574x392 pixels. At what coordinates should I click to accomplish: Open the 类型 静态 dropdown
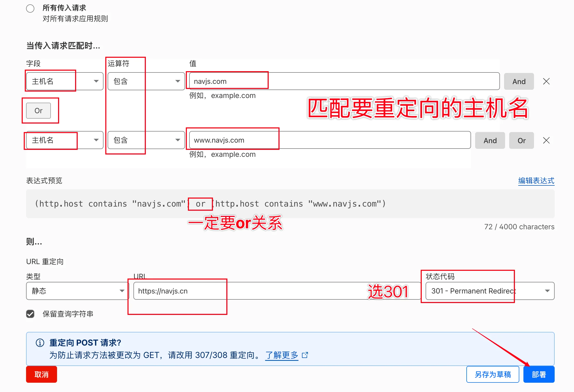[x=77, y=291]
